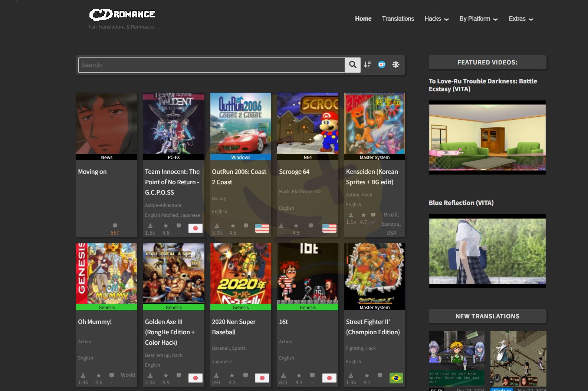Image resolution: width=588 pixels, height=391 pixels.
Task: Click comment icon on Oh Mummy! card
Action: pyautogui.click(x=112, y=375)
